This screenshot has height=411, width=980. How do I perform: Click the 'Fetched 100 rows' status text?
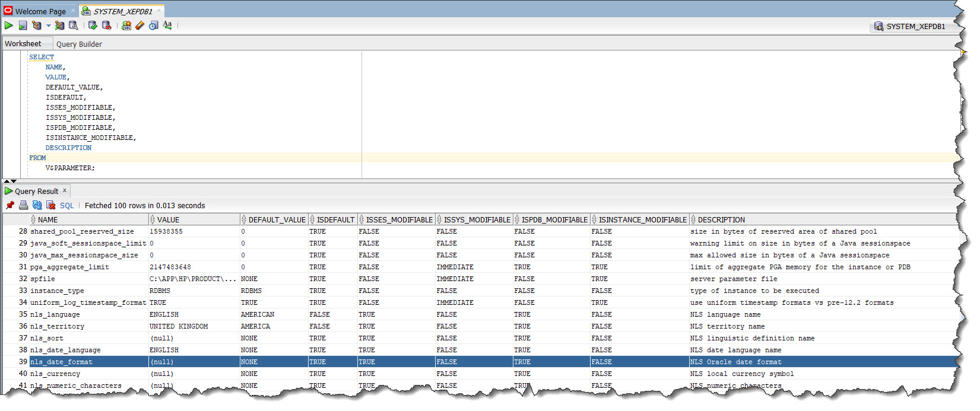[145, 206]
